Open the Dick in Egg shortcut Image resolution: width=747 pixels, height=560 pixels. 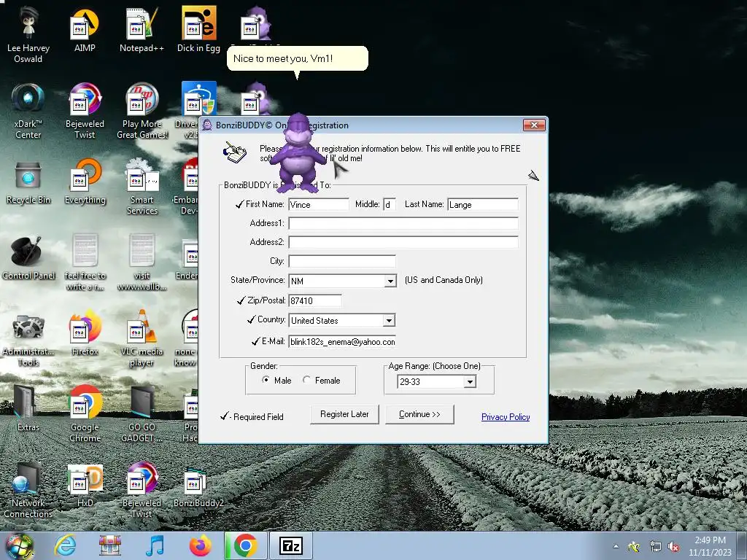(x=198, y=30)
